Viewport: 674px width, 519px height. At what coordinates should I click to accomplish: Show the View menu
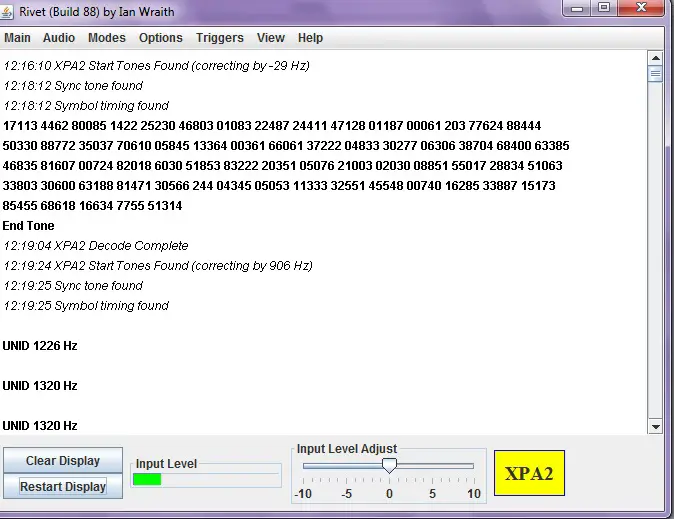[271, 38]
